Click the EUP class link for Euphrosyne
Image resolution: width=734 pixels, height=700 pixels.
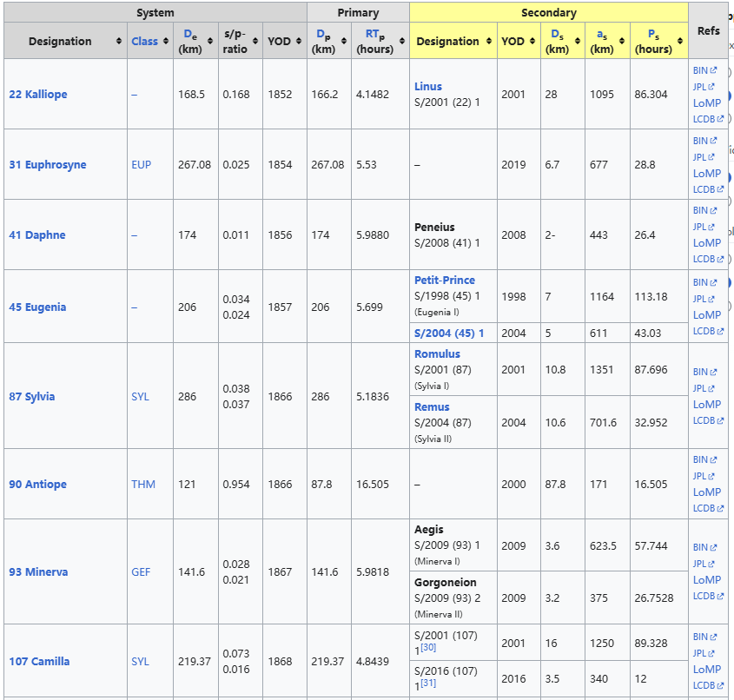click(x=141, y=164)
